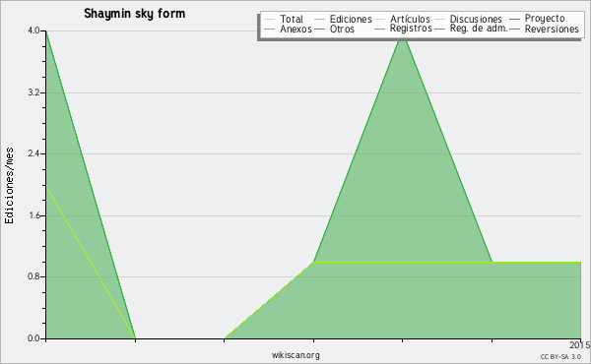Click the y-axis tick value 4.0
The height and width of the screenshot is (364, 591).
pos(33,30)
